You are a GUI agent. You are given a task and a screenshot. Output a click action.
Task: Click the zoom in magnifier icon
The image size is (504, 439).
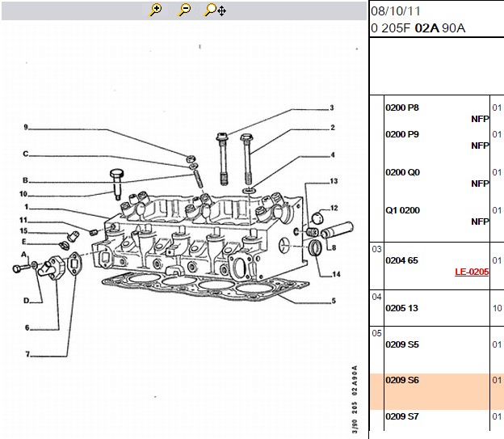point(155,10)
